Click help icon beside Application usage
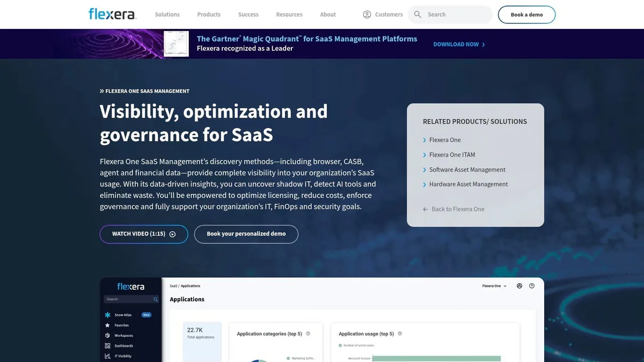 [x=400, y=334]
